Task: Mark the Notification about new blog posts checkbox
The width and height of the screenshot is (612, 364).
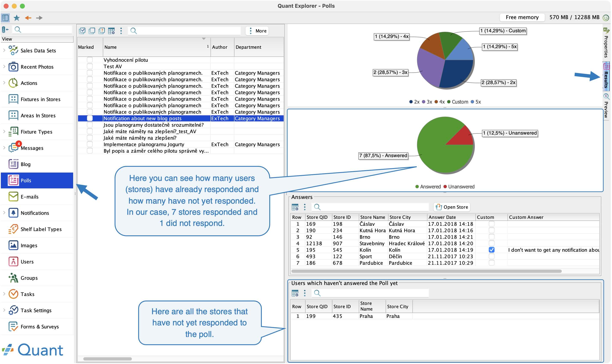Action: (90, 118)
